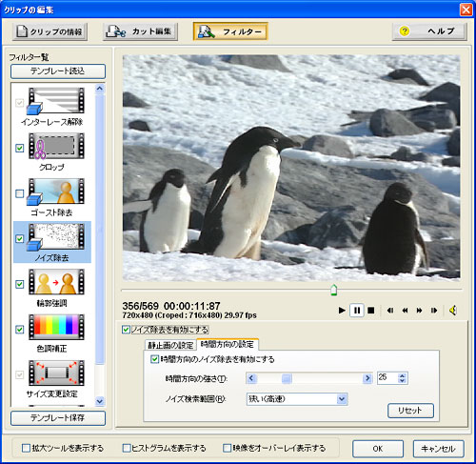The image size is (476, 464).
Task: Enable 映像をオーバーレイ表示する checkbox
Action: click(x=228, y=448)
